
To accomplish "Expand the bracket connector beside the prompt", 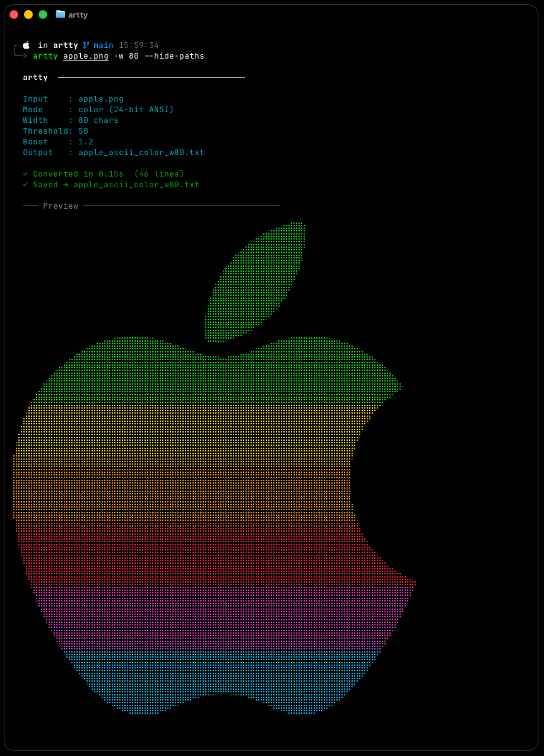I will 16,50.
